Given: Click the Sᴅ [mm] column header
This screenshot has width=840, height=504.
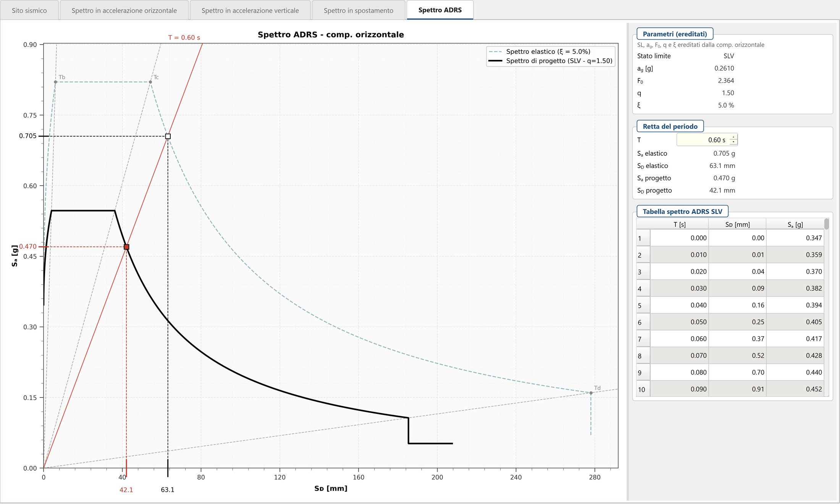Looking at the screenshot, I should tap(737, 225).
